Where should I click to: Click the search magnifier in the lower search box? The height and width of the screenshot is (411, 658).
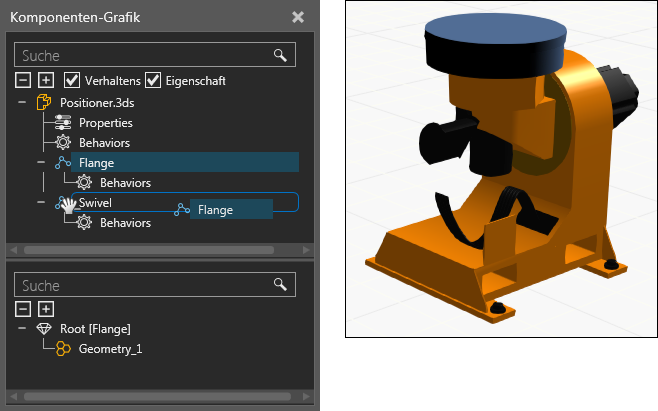click(280, 284)
